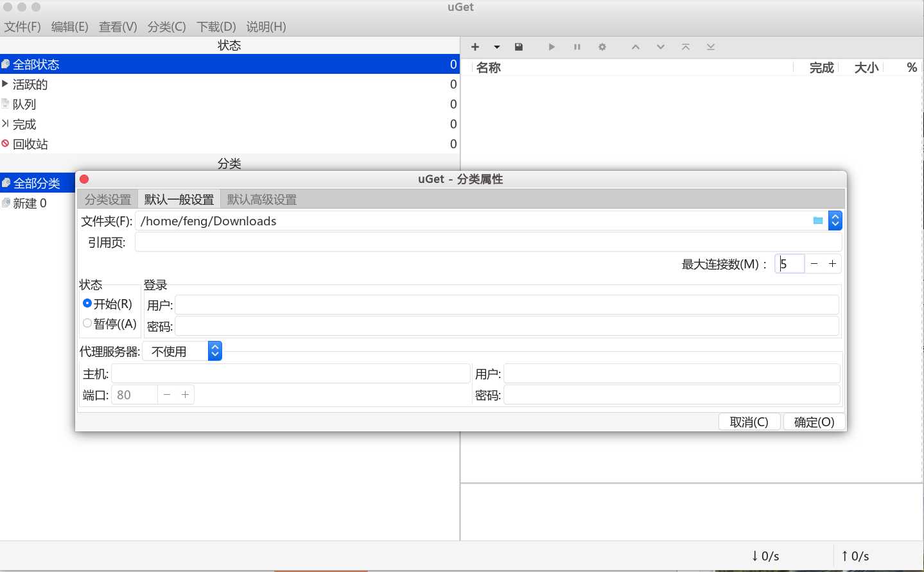Image resolution: width=924 pixels, height=572 pixels.
Task: Click the upload speed 0/s indicator
Action: coord(855,556)
